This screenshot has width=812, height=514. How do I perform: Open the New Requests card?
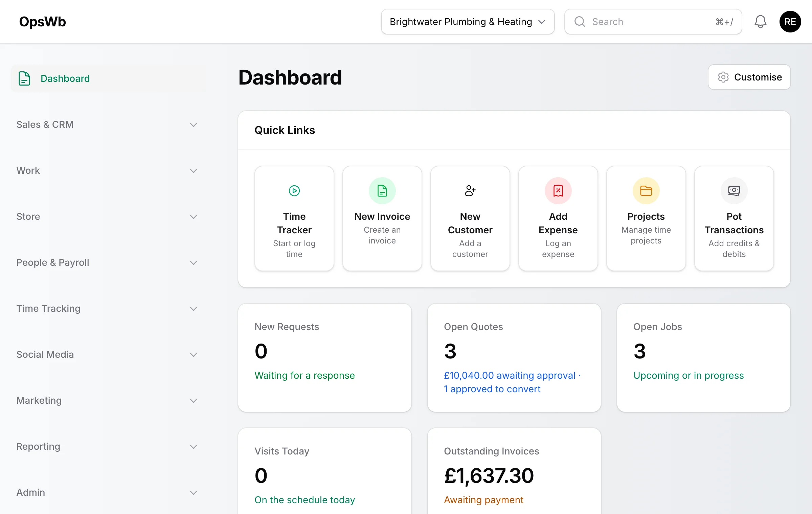pyautogui.click(x=325, y=358)
